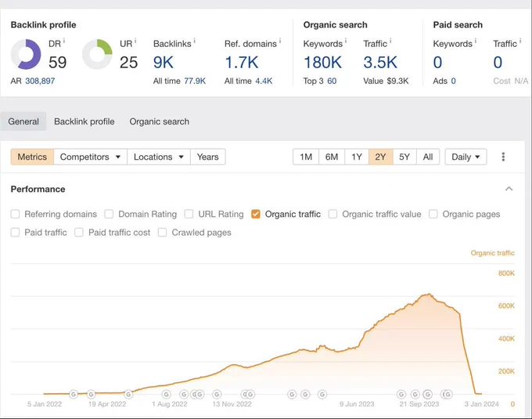Click the Cost N/A text
Viewport: 532px width, 419px height.
(x=511, y=81)
